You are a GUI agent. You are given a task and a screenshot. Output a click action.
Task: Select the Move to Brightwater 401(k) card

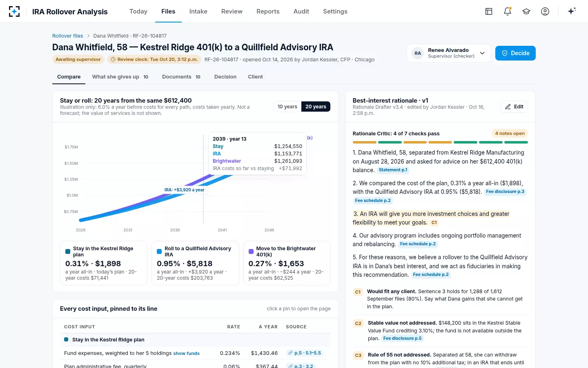pos(287,263)
